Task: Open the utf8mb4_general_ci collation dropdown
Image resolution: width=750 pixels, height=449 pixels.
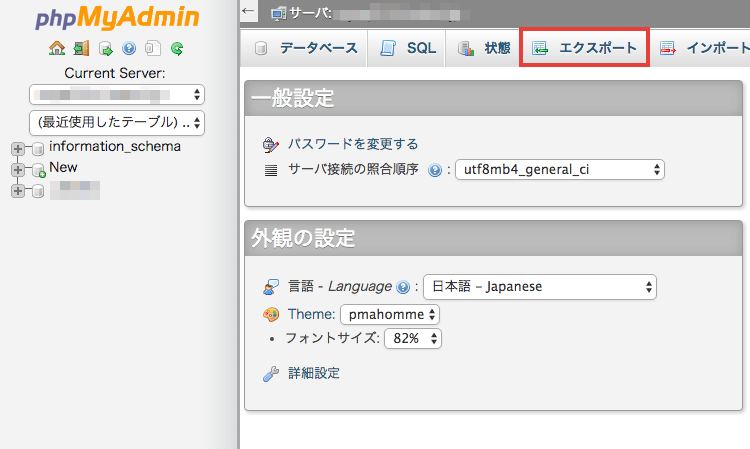Action: click(x=560, y=170)
